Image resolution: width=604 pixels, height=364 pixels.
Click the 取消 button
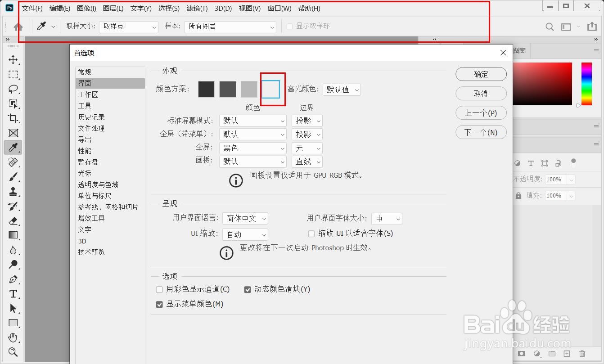click(x=481, y=94)
